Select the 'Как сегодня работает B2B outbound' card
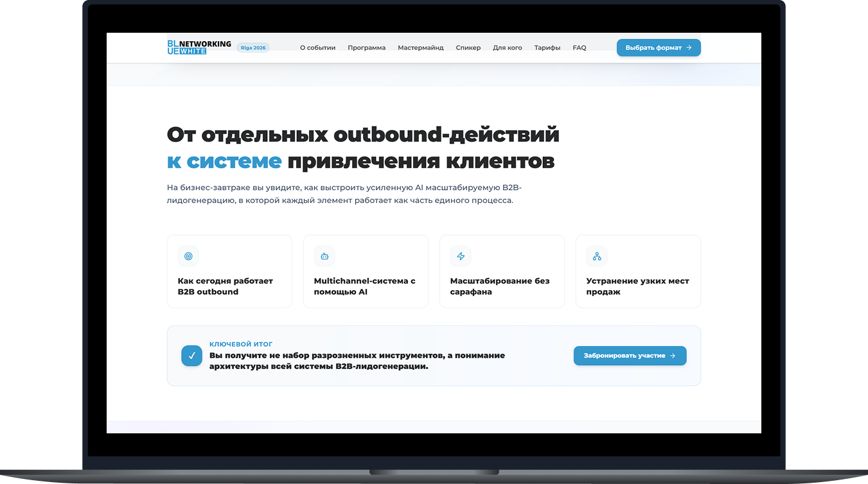This screenshot has width=868, height=484. [x=229, y=272]
